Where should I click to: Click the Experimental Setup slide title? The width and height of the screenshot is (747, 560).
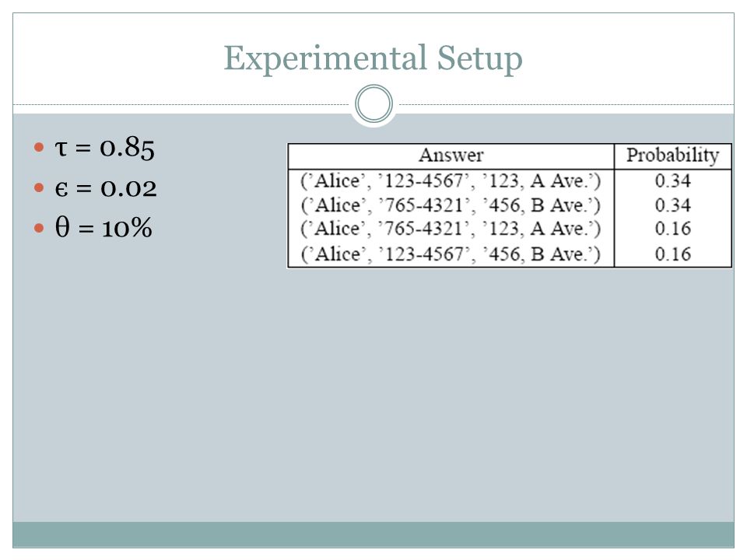[373, 58]
